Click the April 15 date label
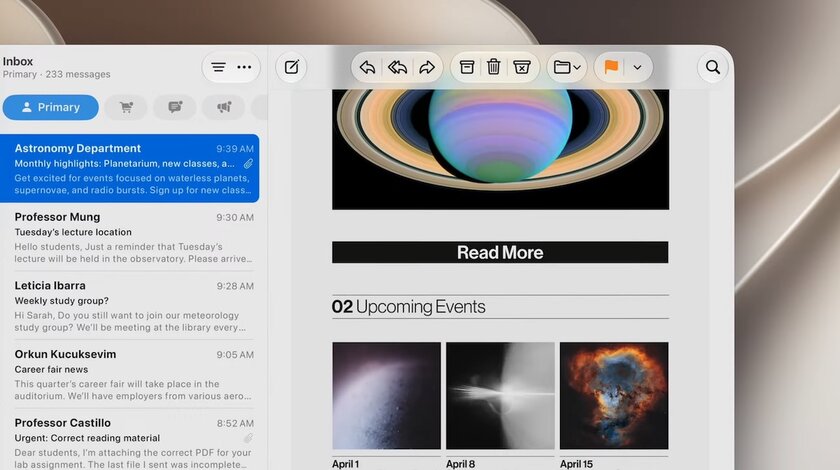The width and height of the screenshot is (840, 470). (576, 464)
